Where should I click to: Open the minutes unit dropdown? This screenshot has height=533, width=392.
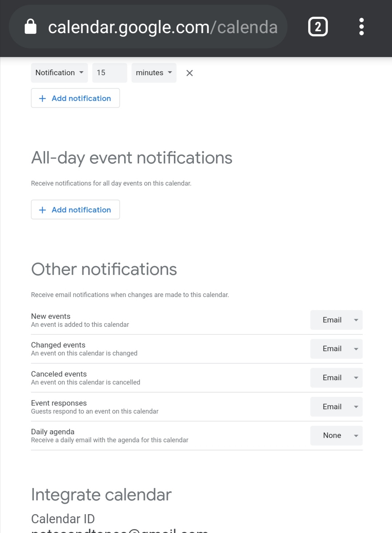coord(154,73)
